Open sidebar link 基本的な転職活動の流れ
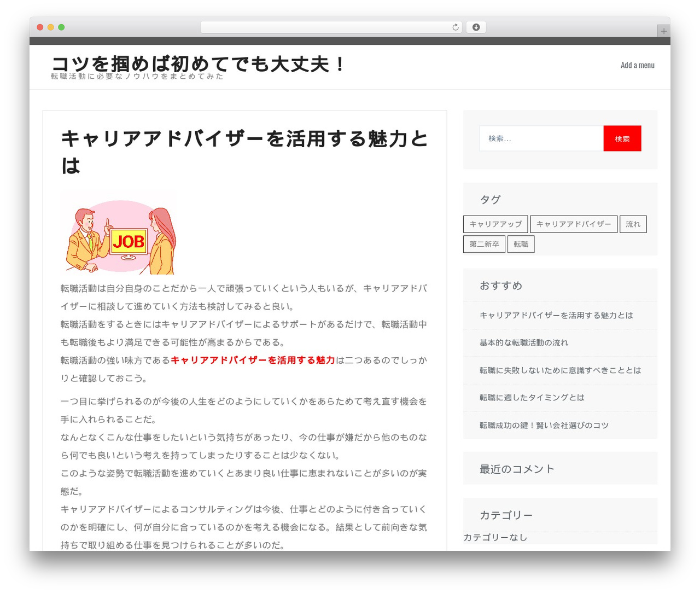Viewport: 700px width, 593px height. [524, 343]
